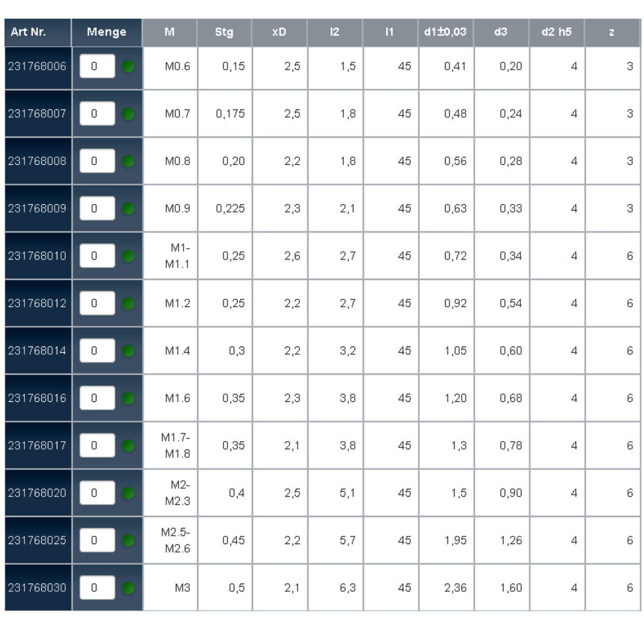
Task: Open article number 231768030
Action: (37, 588)
